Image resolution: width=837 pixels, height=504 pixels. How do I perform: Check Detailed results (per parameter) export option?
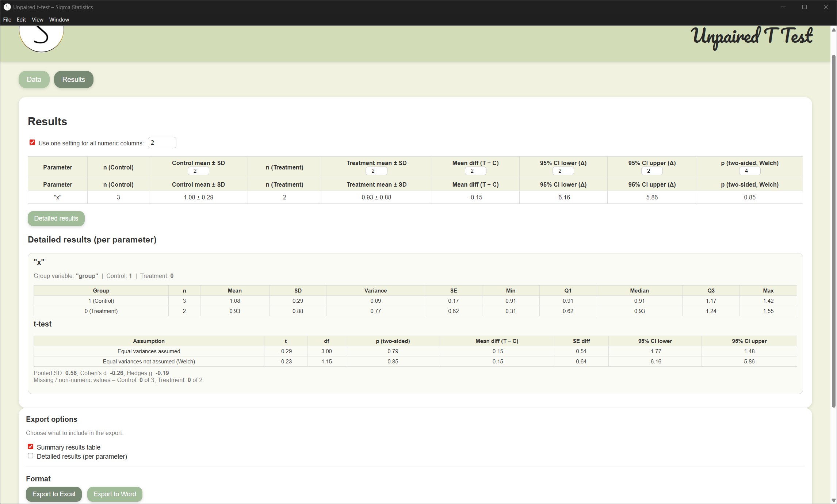[30, 456]
